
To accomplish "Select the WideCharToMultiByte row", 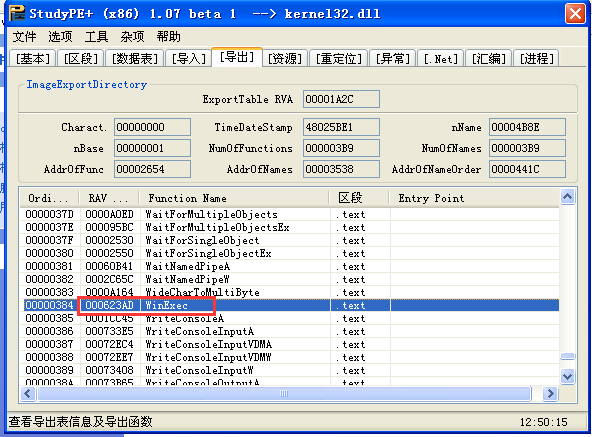I will click(x=290, y=292).
